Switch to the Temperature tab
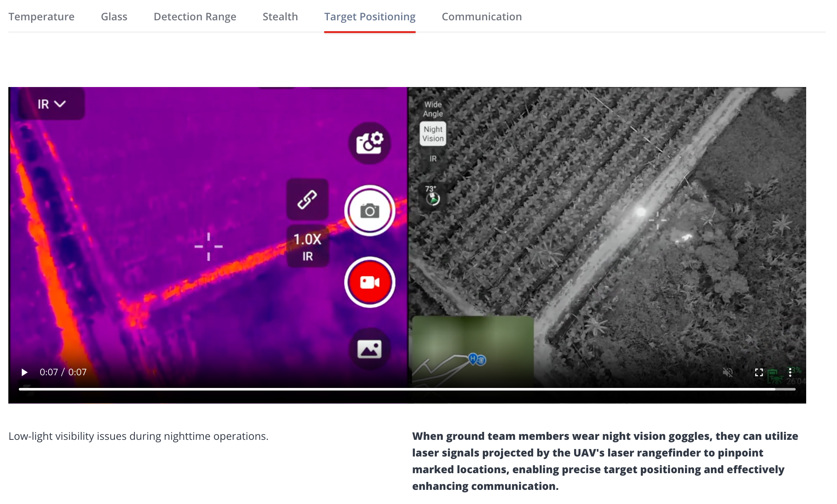The image size is (837, 504). click(x=41, y=17)
